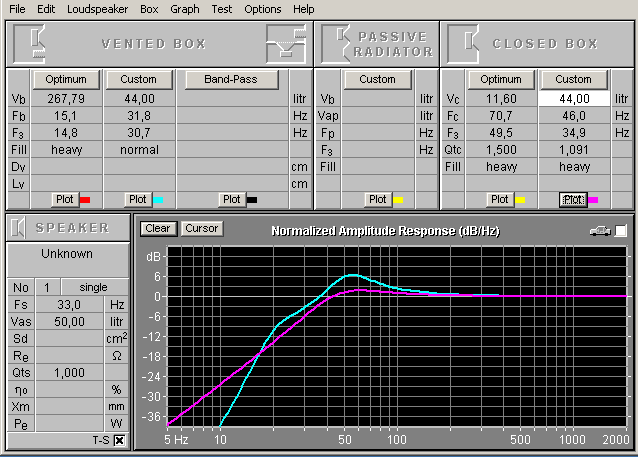Click the empty speaker Re field

click(x=69, y=356)
